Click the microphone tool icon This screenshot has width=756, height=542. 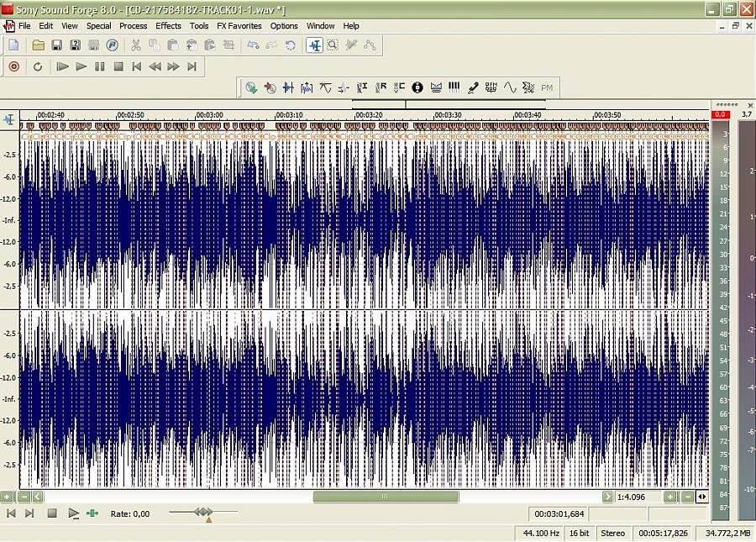[x=473, y=87]
